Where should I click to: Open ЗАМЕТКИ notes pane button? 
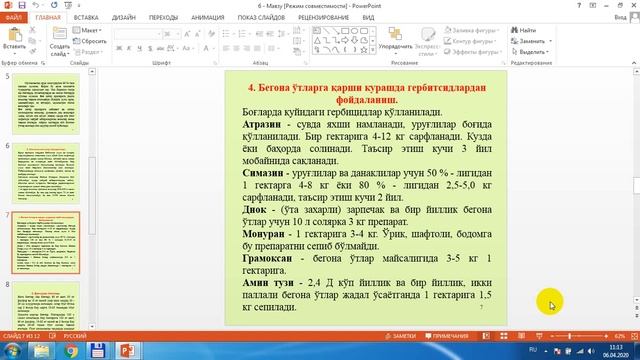(400, 336)
